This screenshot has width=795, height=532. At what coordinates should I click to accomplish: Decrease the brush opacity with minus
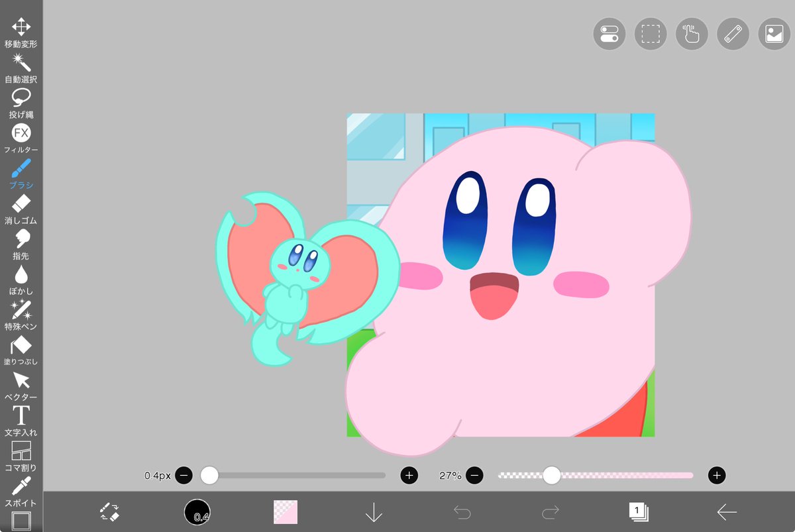coord(474,475)
